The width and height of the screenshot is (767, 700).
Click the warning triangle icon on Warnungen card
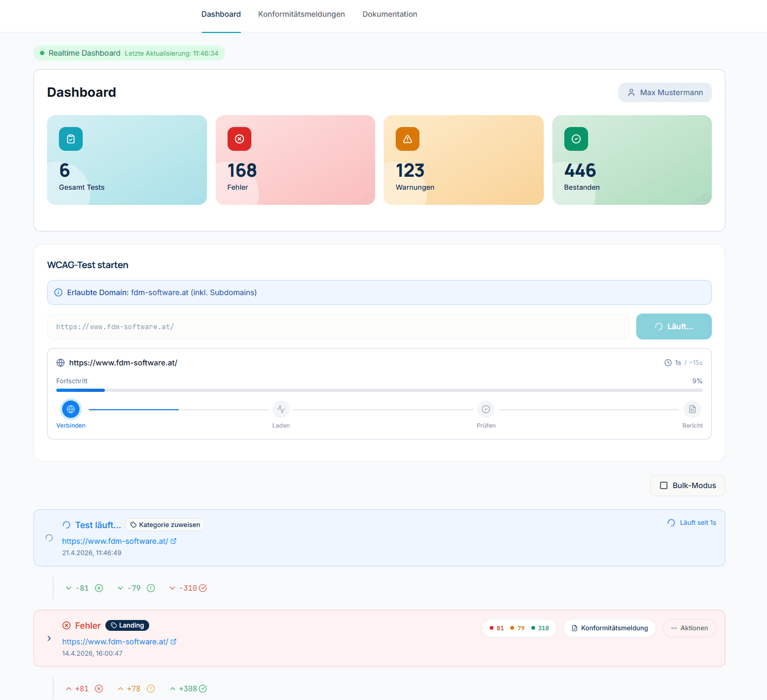408,139
